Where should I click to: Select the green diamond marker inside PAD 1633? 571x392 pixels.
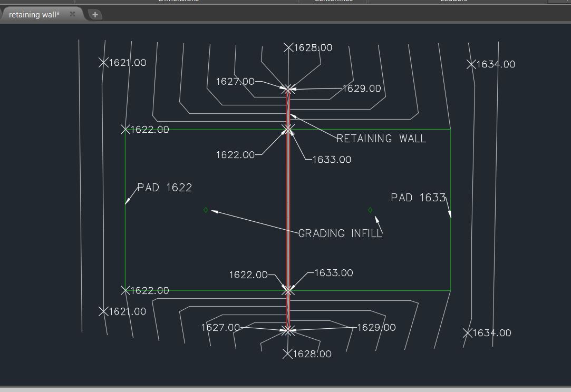370,209
